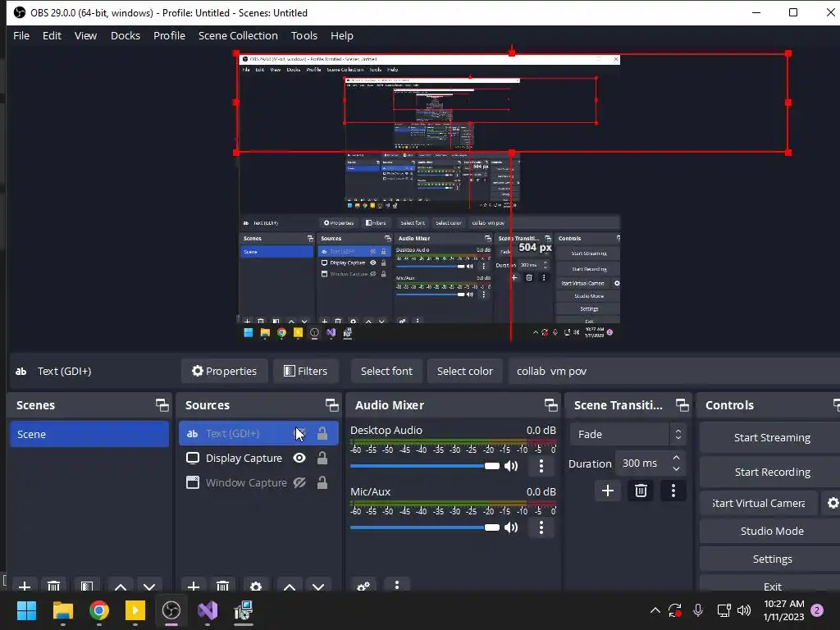Open the Tools menu
Viewport: 840px width, 630px height.
pos(304,35)
